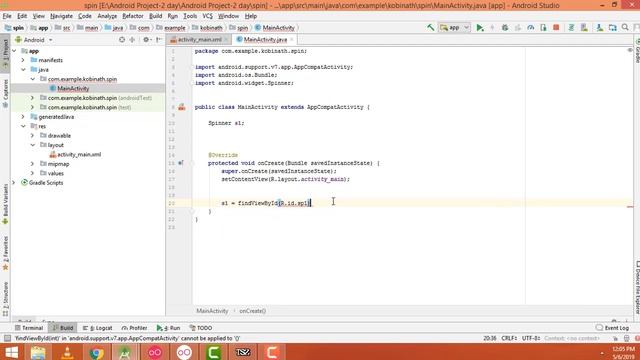
Task: Open the Profiler tool window
Action: pyautogui.click(x=134, y=328)
